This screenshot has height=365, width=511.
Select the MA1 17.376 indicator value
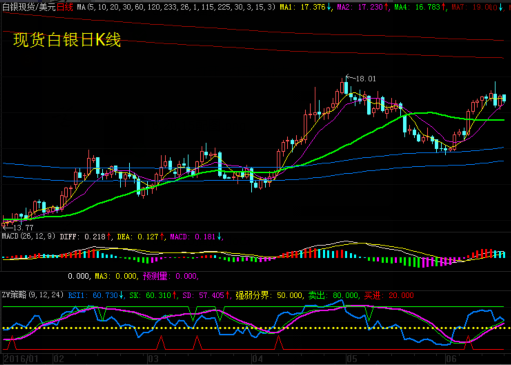coord(305,7)
